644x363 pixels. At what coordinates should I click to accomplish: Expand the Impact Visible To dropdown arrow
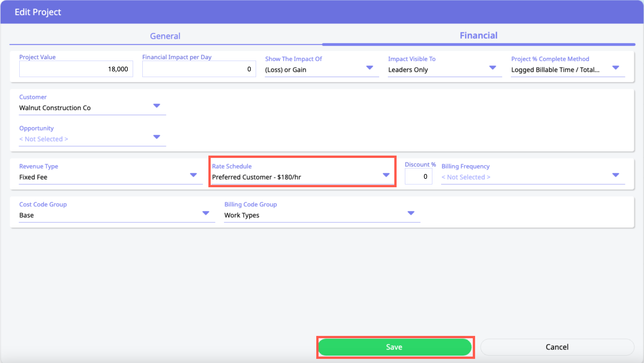(x=492, y=68)
